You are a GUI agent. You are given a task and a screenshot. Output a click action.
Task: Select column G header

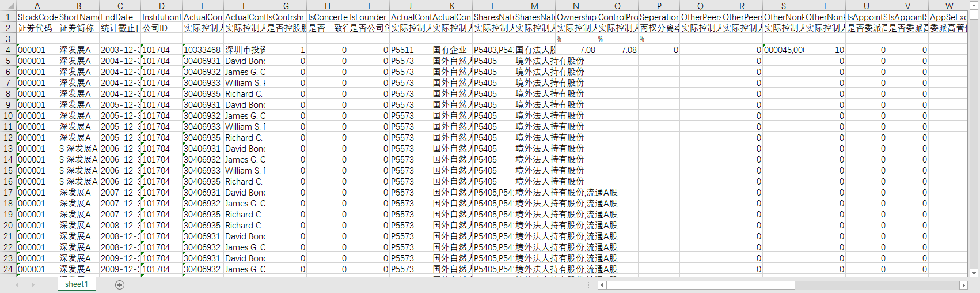click(286, 6)
